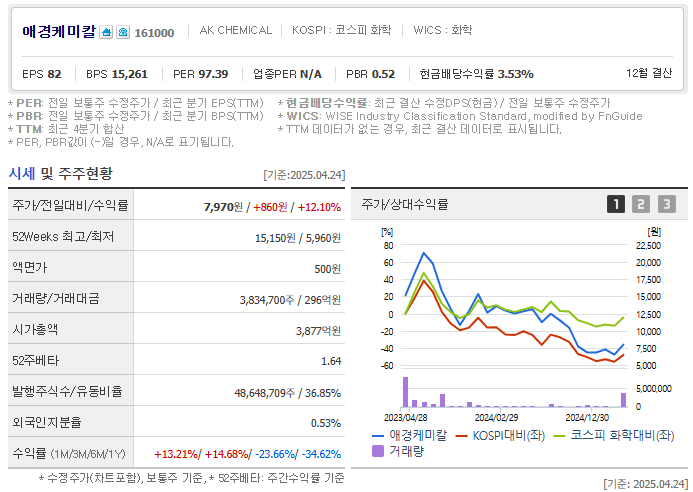693x492 pixels.
Task: Click the tallest purple volume bar
Action: (x=405, y=392)
